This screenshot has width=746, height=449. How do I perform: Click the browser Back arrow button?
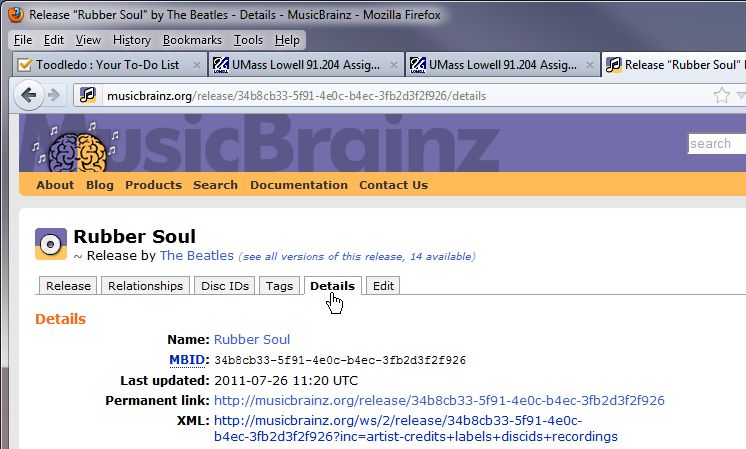click(x=29, y=95)
